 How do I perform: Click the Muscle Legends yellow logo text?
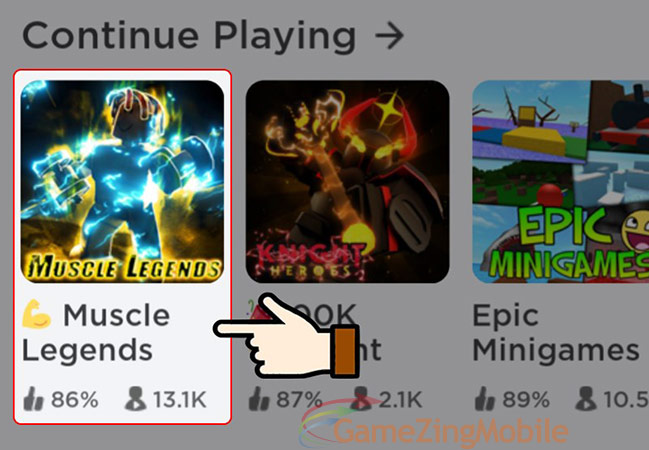pyautogui.click(x=123, y=266)
